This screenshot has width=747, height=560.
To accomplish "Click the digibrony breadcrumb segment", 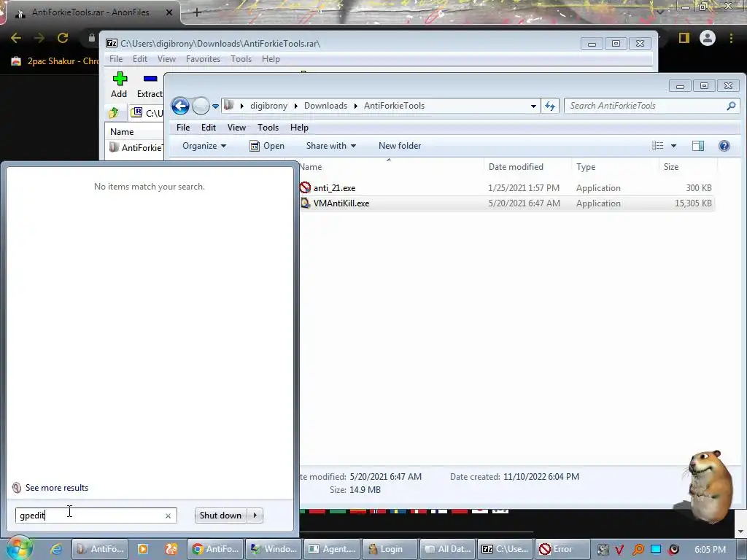I will coord(268,106).
